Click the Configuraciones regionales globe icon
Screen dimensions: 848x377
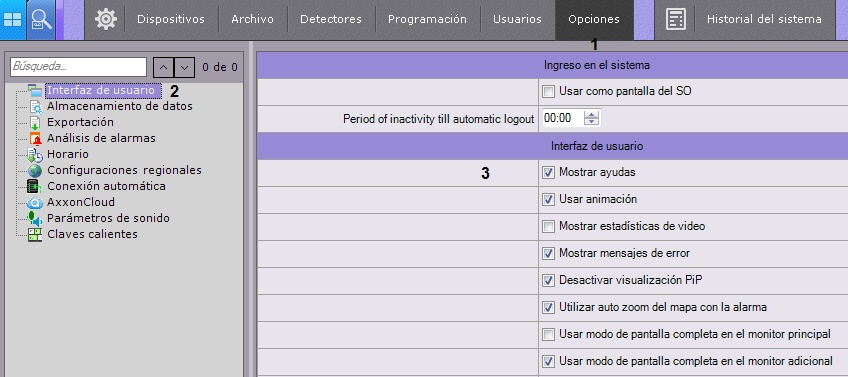(x=35, y=170)
